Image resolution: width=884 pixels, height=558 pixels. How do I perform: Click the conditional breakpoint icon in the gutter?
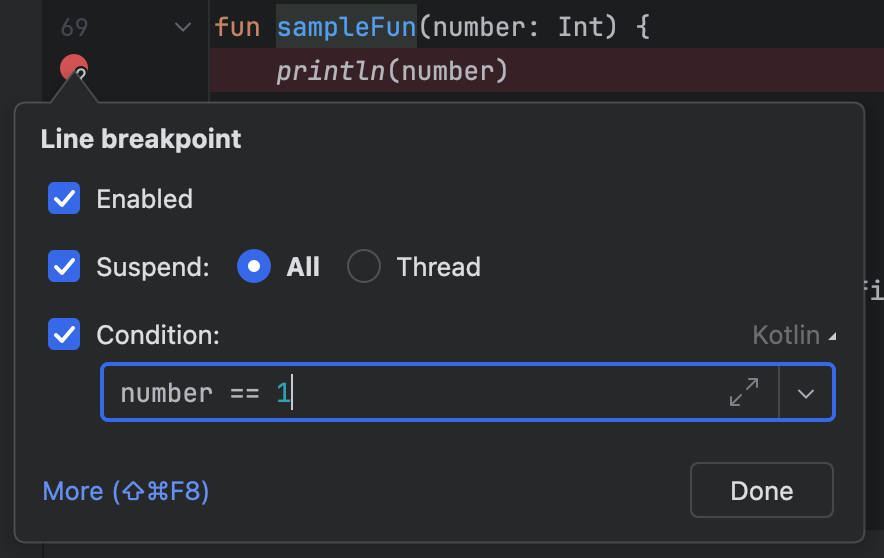coord(74,69)
